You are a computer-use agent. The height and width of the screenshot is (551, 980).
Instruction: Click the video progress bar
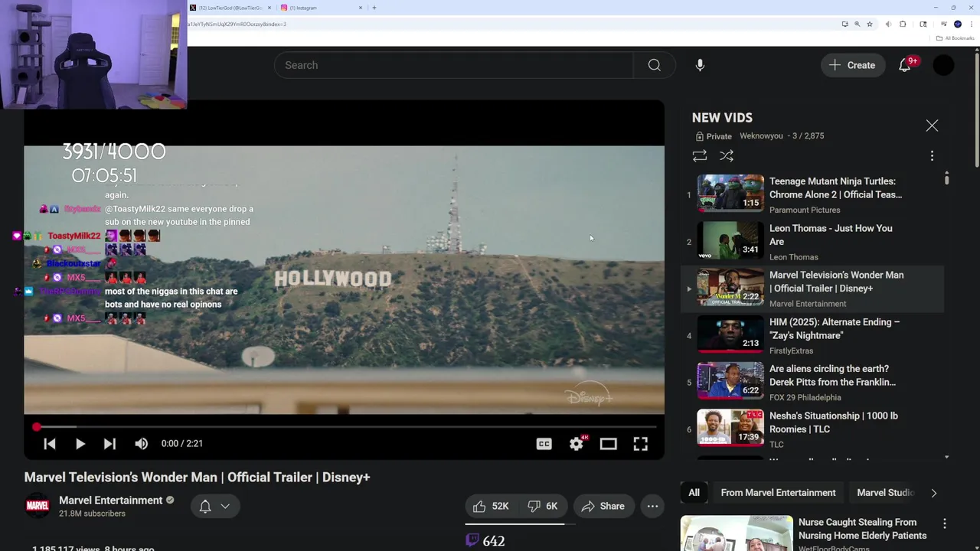(x=345, y=427)
